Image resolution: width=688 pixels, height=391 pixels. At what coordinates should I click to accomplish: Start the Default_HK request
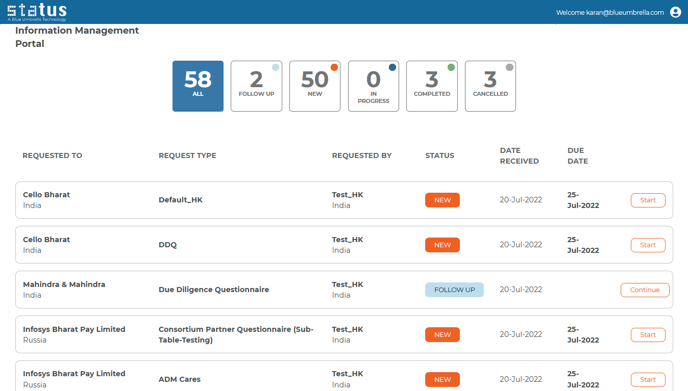648,200
